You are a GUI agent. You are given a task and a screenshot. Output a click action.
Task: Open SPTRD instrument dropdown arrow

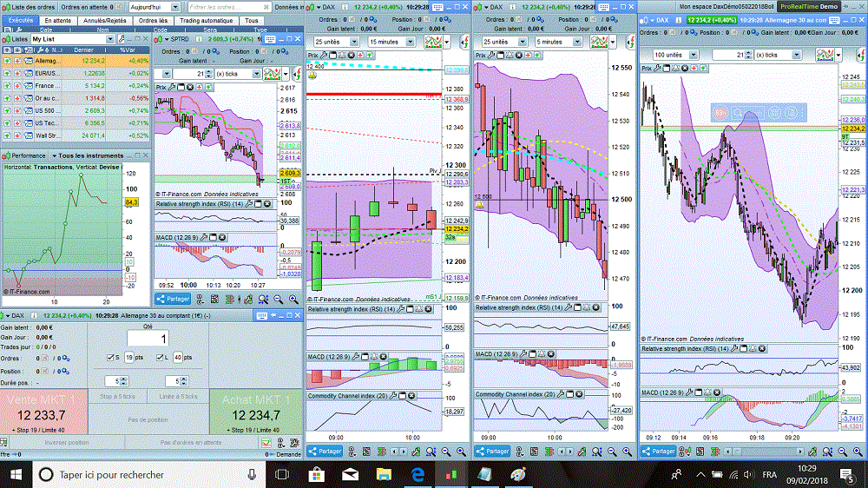pyautogui.click(x=167, y=39)
